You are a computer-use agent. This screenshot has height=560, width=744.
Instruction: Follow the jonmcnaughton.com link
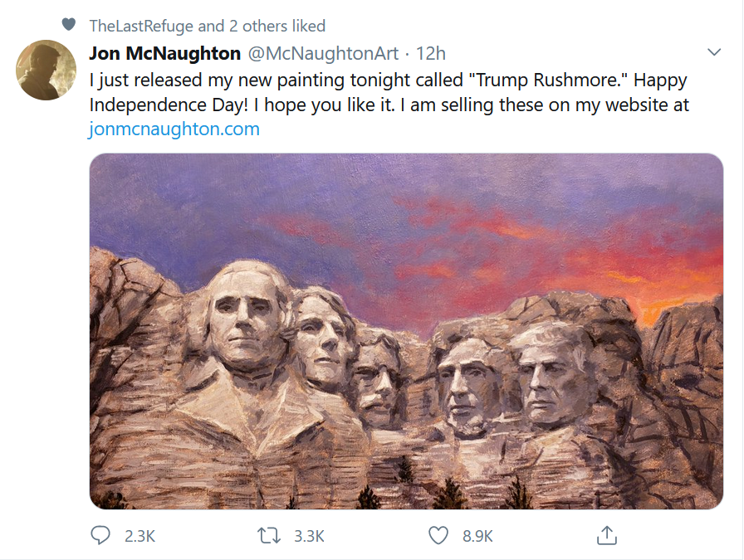point(174,129)
